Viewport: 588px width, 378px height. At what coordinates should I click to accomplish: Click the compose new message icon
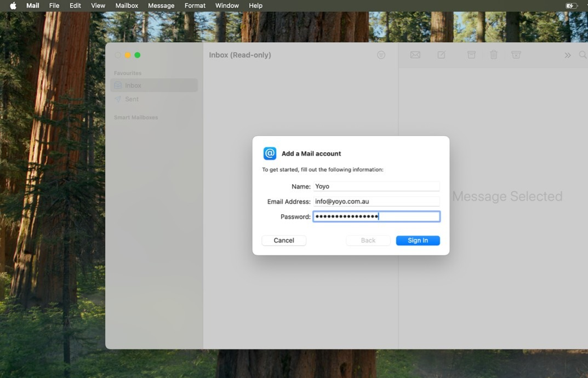pyautogui.click(x=441, y=55)
